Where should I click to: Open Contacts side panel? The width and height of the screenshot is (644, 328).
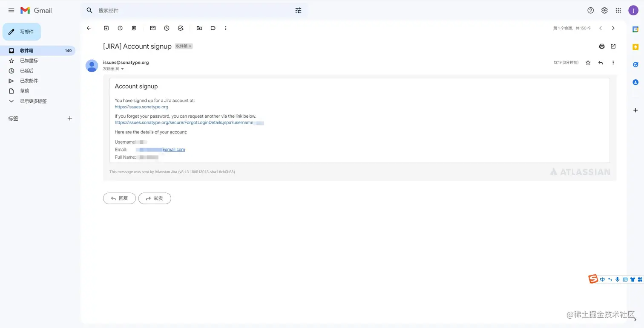pyautogui.click(x=635, y=82)
